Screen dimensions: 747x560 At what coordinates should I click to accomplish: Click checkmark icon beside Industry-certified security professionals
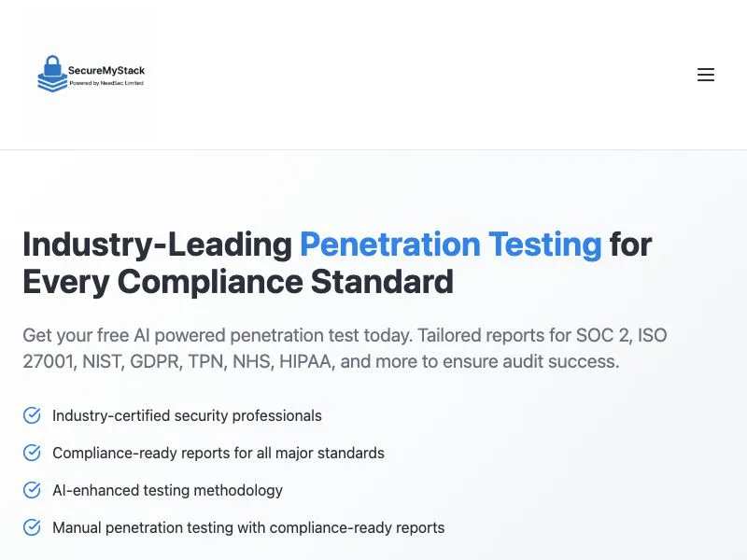click(32, 415)
